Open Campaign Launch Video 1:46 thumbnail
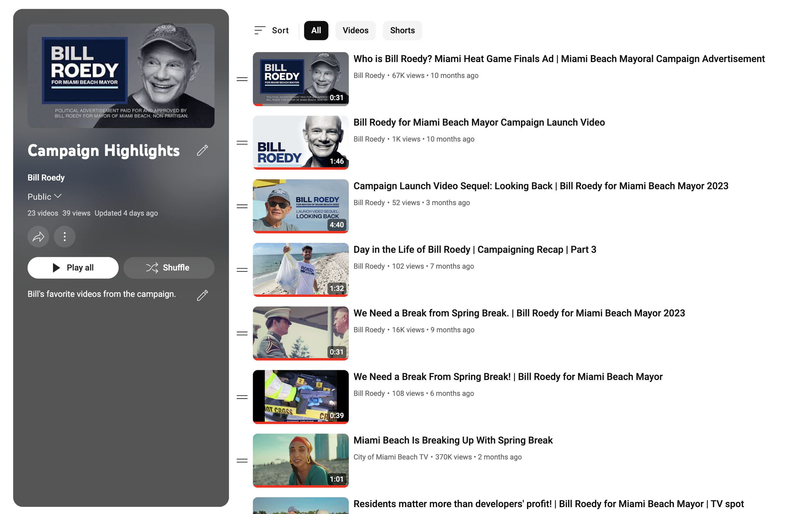The height and width of the screenshot is (514, 812). coord(300,142)
